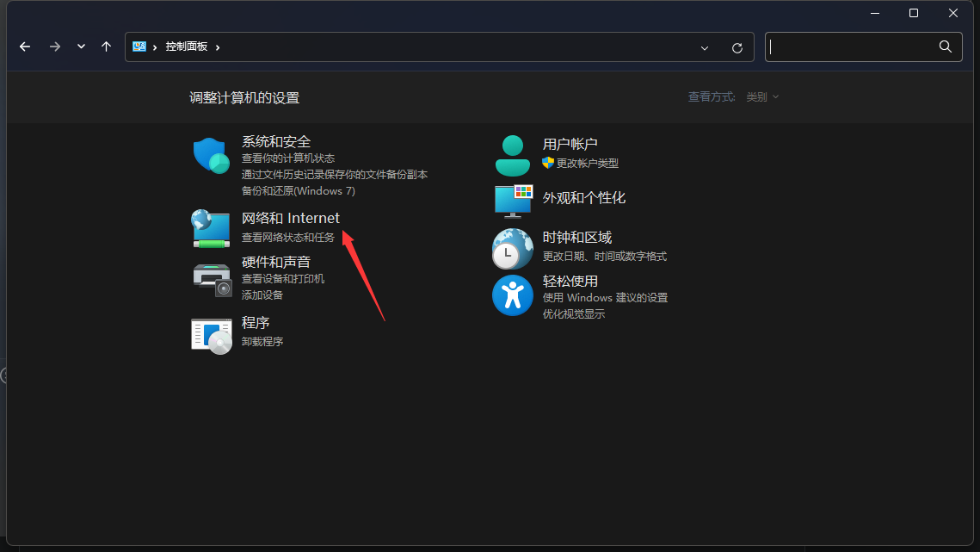
Task: Open 硬件和声音 category link
Action: coord(276,262)
